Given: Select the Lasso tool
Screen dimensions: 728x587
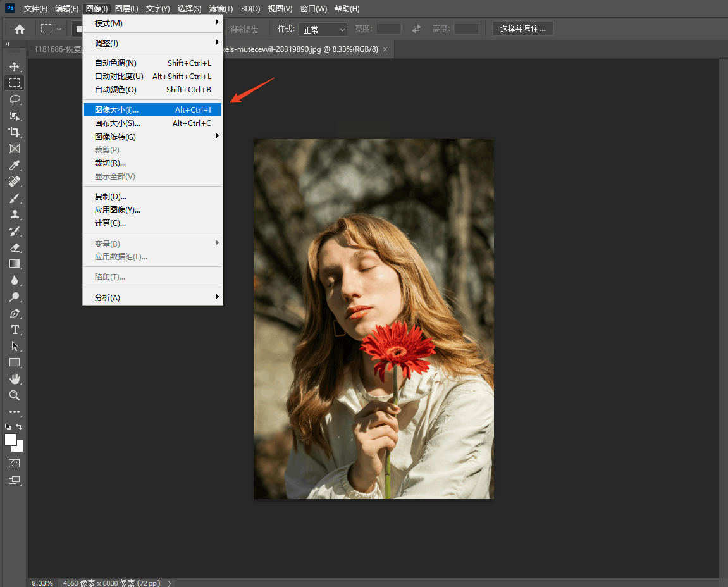Looking at the screenshot, I should (15, 99).
